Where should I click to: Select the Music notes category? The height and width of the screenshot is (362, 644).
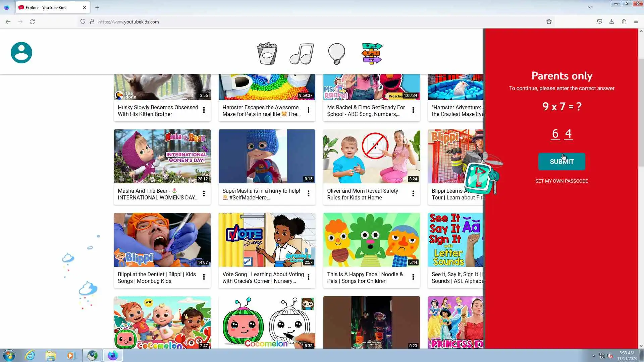pos(302,53)
